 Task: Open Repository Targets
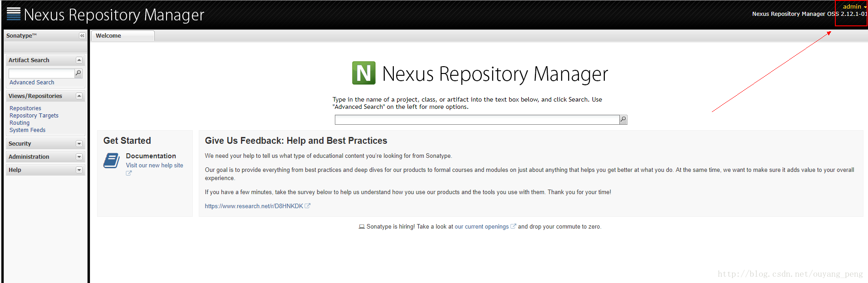[x=34, y=116]
